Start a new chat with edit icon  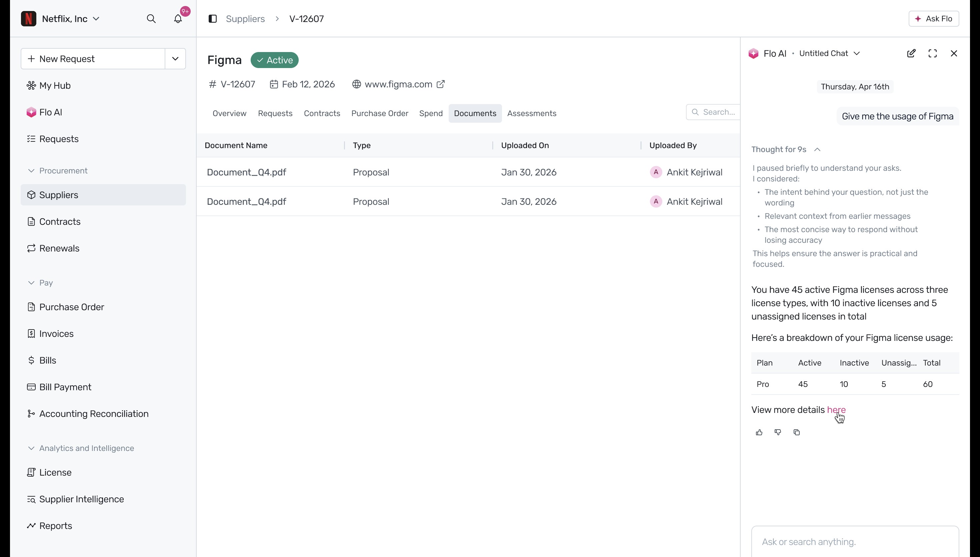(911, 54)
